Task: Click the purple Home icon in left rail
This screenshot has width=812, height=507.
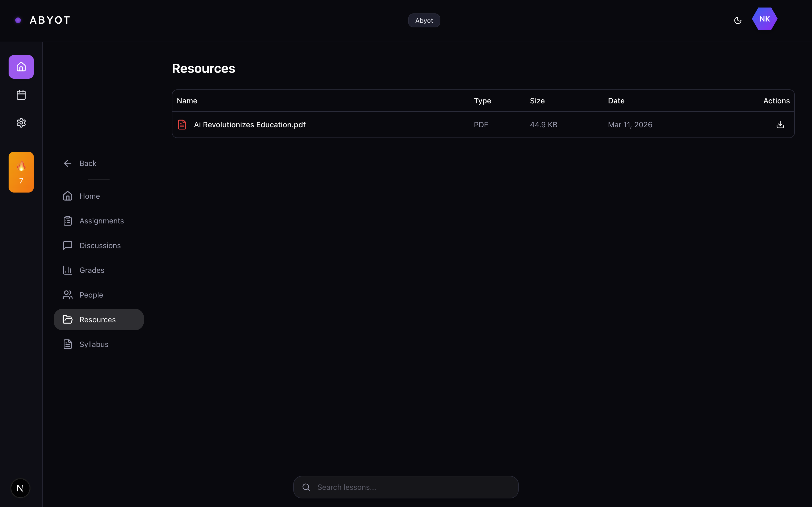Action: [x=21, y=67]
